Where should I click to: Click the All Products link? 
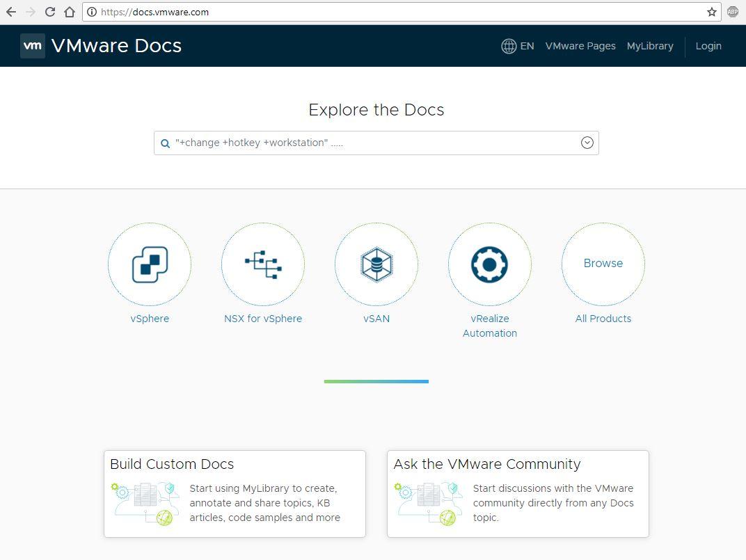pos(603,319)
